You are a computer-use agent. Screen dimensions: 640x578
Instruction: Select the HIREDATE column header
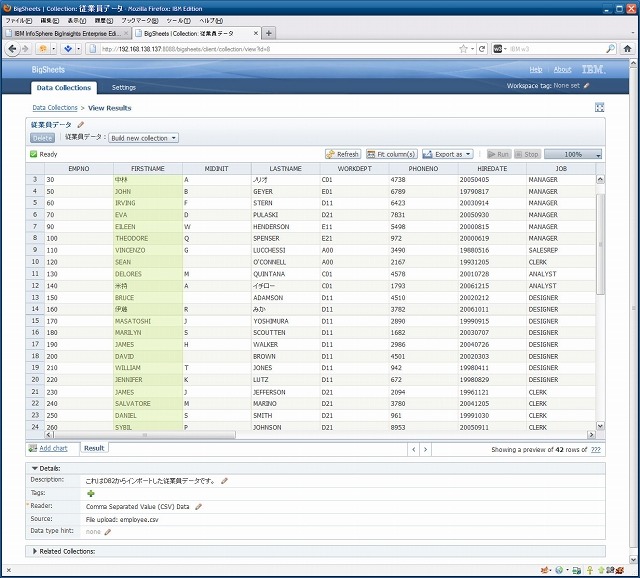point(492,168)
